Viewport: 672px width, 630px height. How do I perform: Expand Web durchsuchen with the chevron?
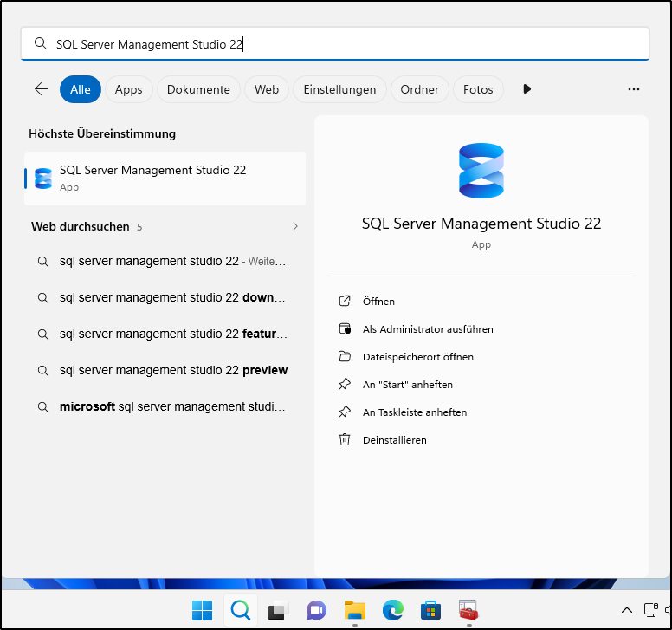tap(295, 226)
